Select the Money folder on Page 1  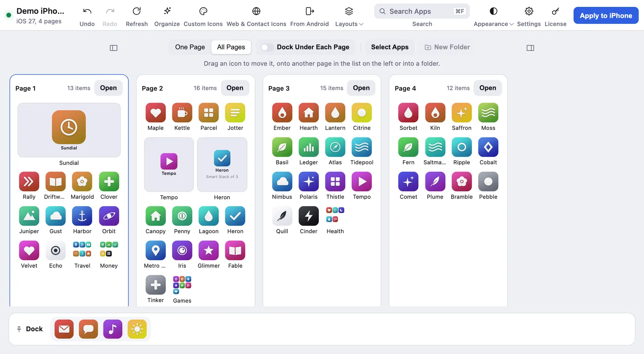pos(109,250)
